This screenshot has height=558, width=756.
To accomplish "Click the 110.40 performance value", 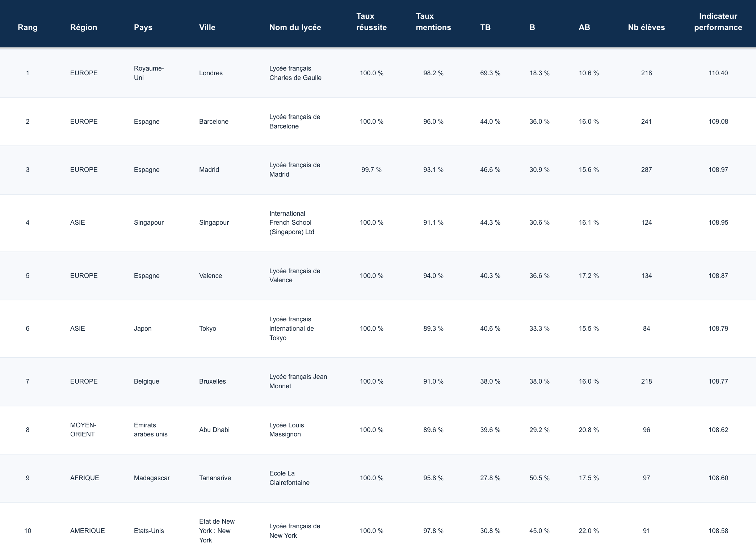I will [x=718, y=73].
